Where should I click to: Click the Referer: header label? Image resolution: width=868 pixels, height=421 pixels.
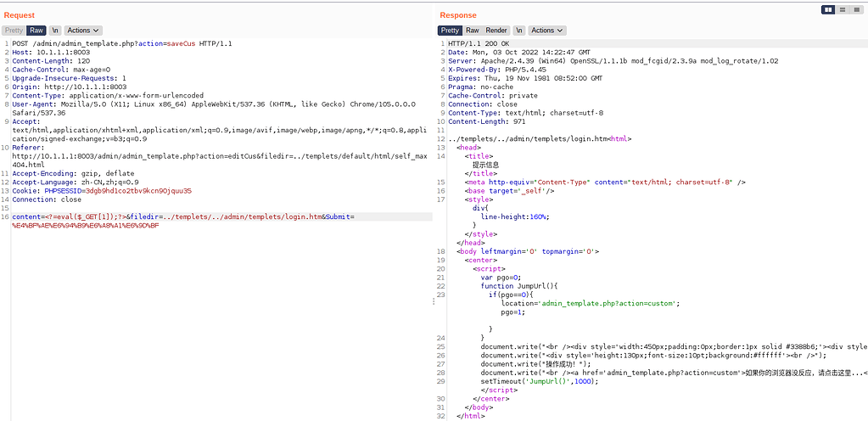point(28,148)
